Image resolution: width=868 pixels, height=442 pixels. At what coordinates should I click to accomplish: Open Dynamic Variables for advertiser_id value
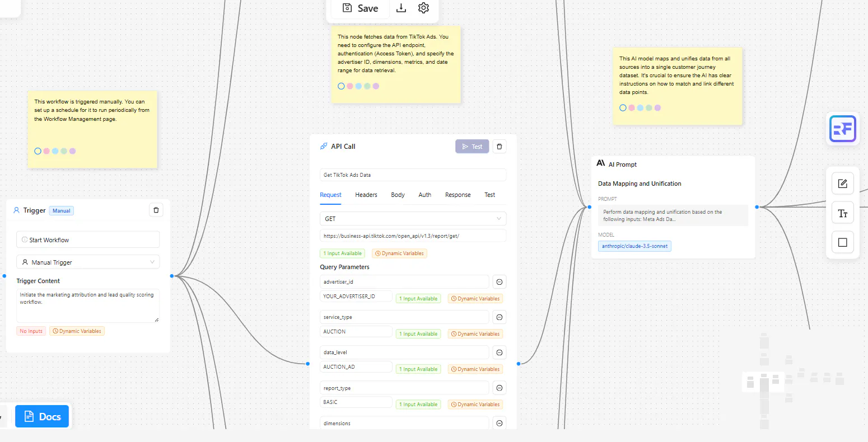[x=475, y=299]
